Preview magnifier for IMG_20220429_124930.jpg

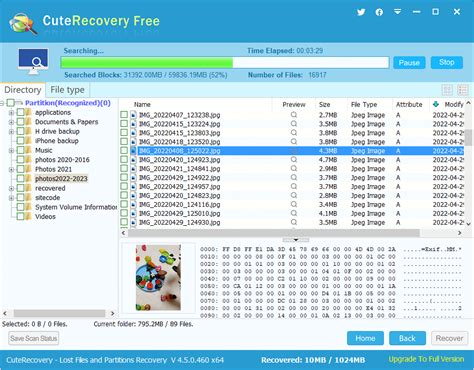pos(294,222)
